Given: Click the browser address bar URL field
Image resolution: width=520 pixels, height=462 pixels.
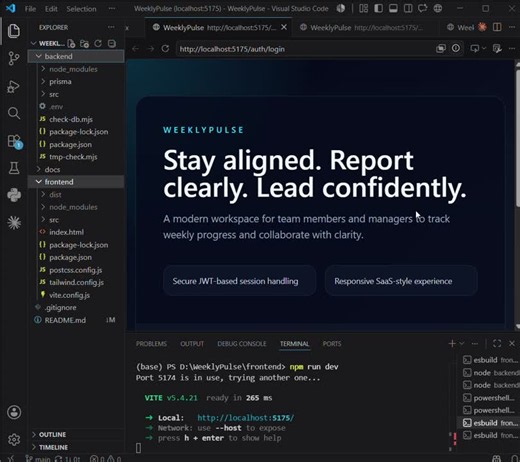Looking at the screenshot, I should point(305,49).
